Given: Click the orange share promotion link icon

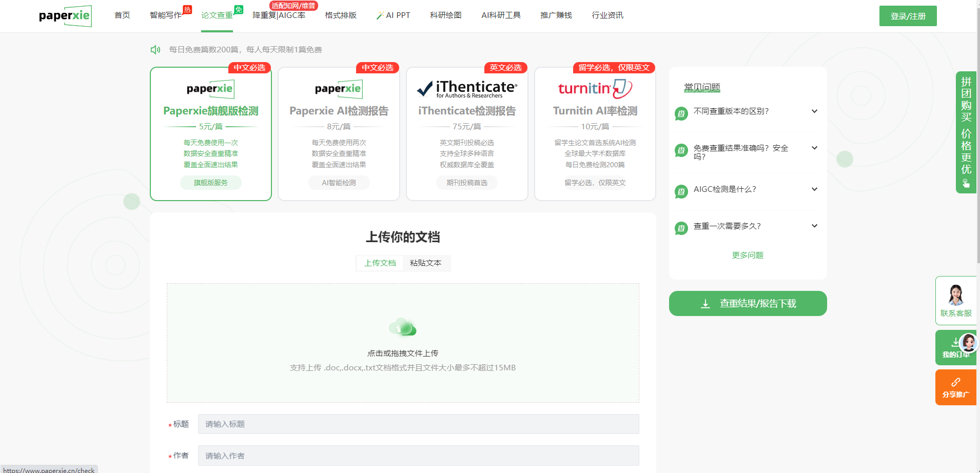Looking at the screenshot, I should [956, 382].
